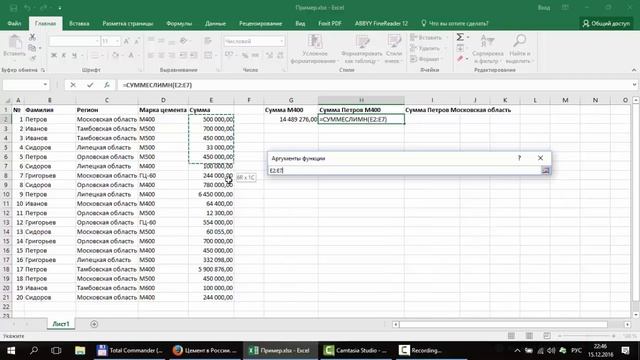Click the AutoSum sigma icon
This screenshot has width=640, height=360.
[460, 37]
